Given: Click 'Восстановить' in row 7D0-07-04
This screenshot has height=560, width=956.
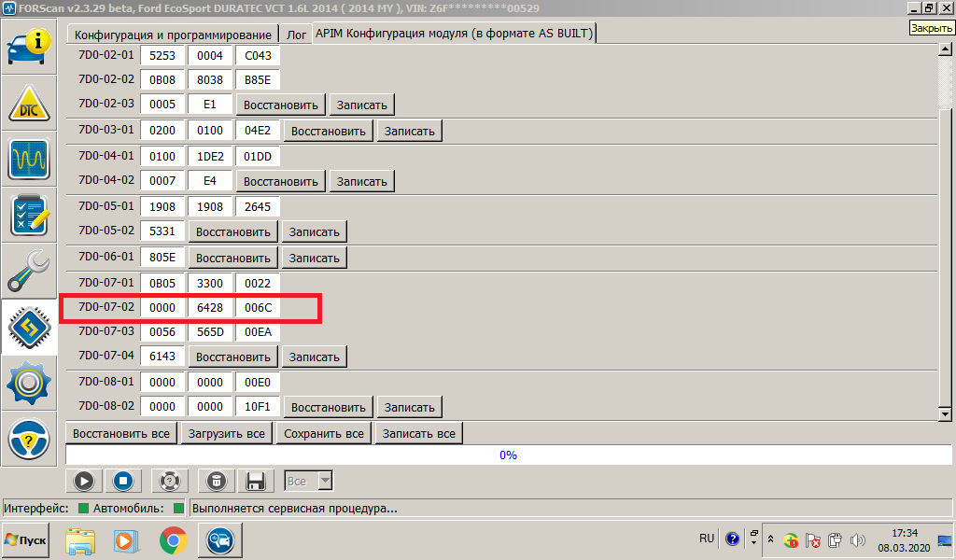Looking at the screenshot, I should click(232, 357).
